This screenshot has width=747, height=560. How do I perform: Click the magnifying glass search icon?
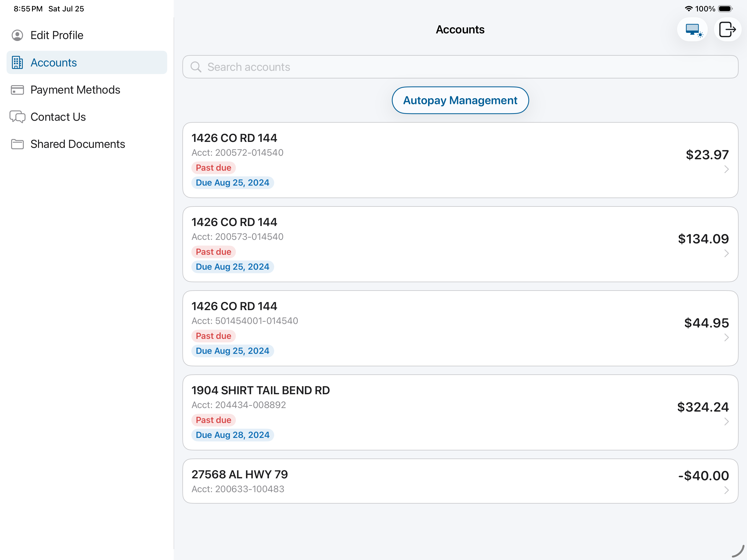point(196,67)
